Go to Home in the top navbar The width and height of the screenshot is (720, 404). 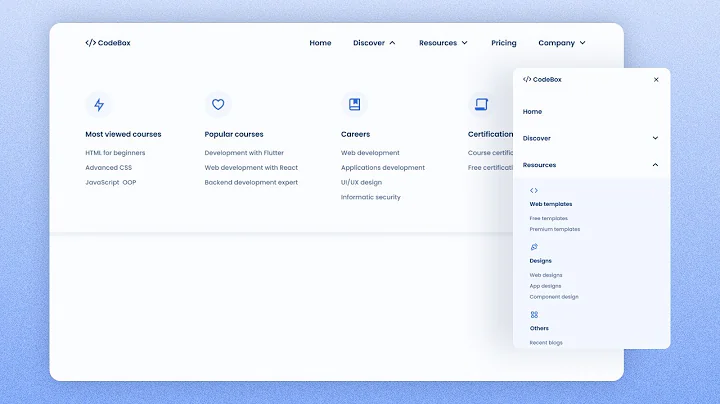point(320,43)
